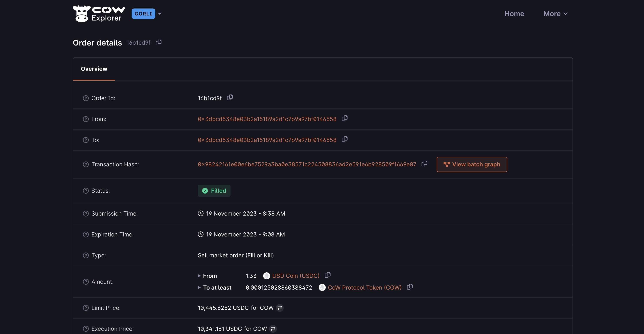Select the Overview tab
Image resolution: width=644 pixels, height=334 pixels.
94,69
